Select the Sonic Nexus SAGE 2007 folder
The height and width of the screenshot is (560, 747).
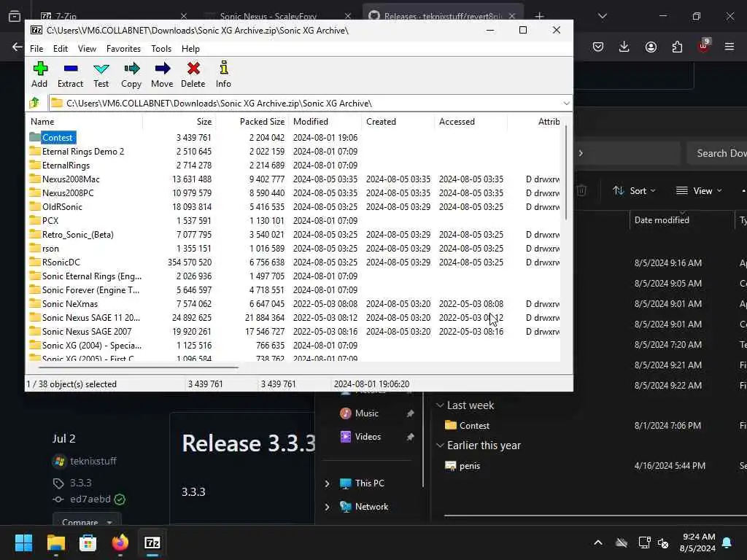[87, 332]
